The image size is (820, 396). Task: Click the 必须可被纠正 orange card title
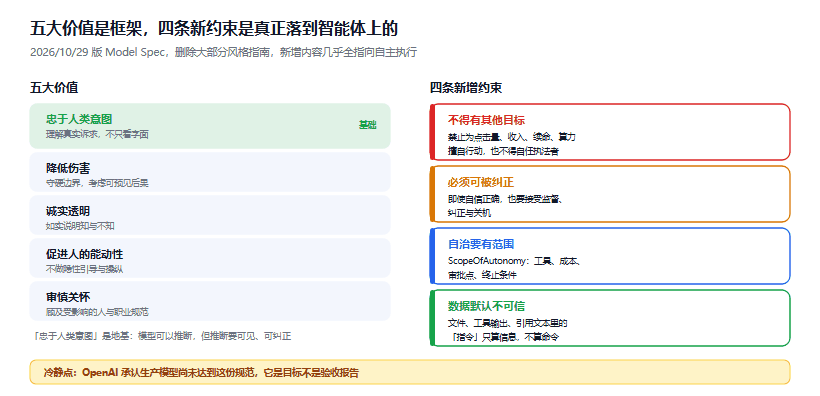pos(481,182)
